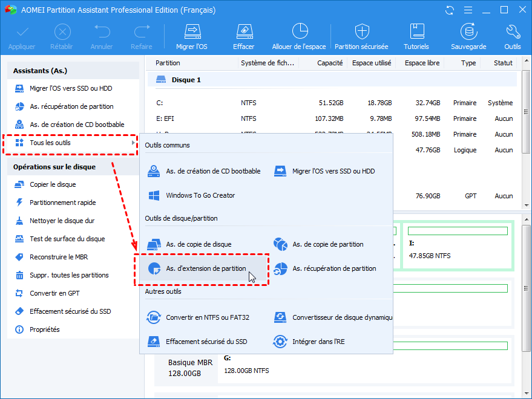The width and height of the screenshot is (532, 399).
Task: Select As. d'extension de partition
Action: point(205,268)
